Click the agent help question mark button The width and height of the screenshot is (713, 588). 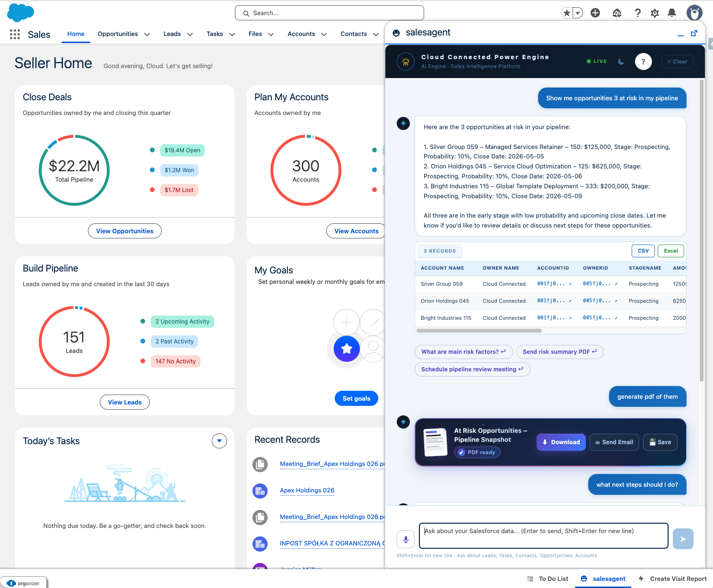tap(643, 61)
